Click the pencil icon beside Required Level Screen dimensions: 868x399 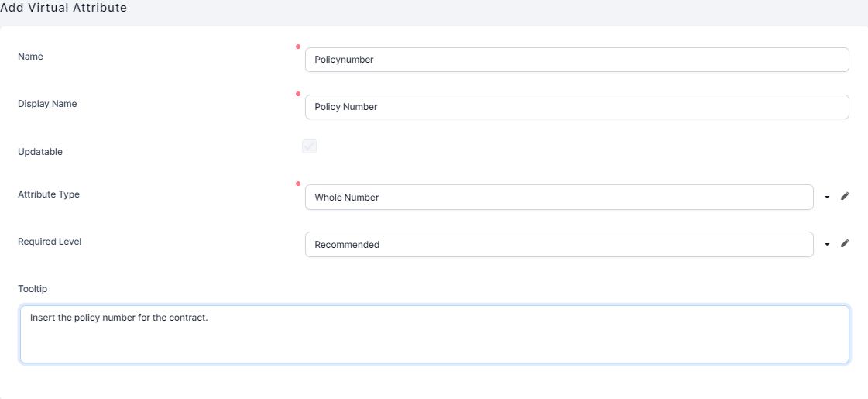tap(845, 244)
